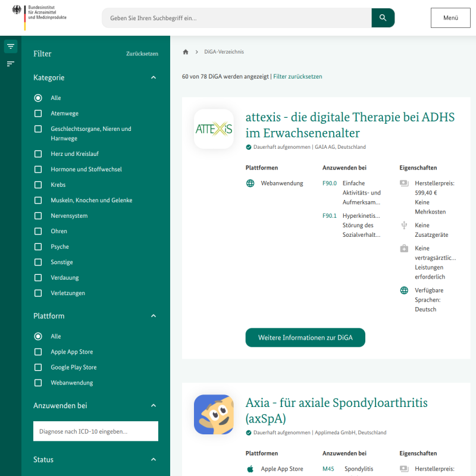
Task: Click the Verfügbare Sprachen globe icon
Action: pos(404,290)
